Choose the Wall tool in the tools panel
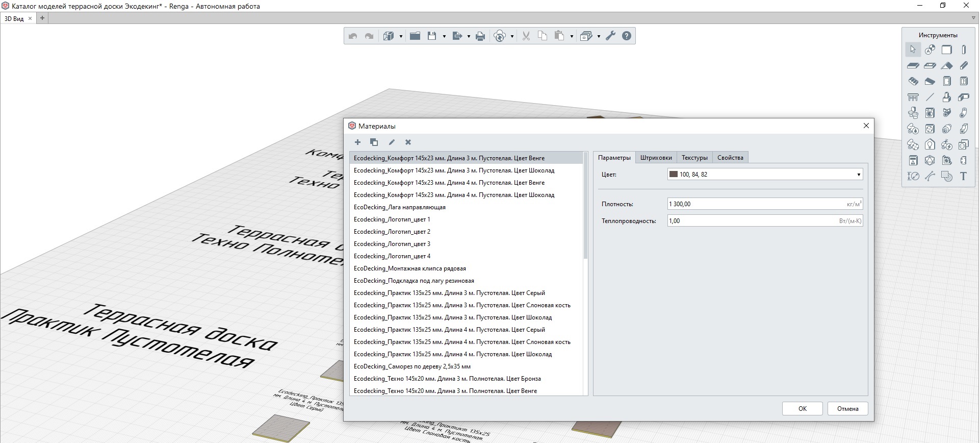 point(947,50)
